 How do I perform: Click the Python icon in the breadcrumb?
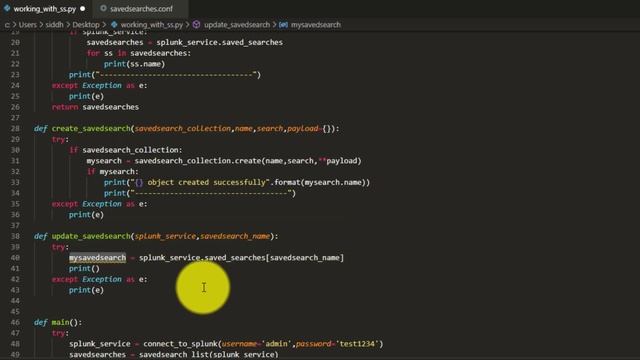click(x=114, y=24)
